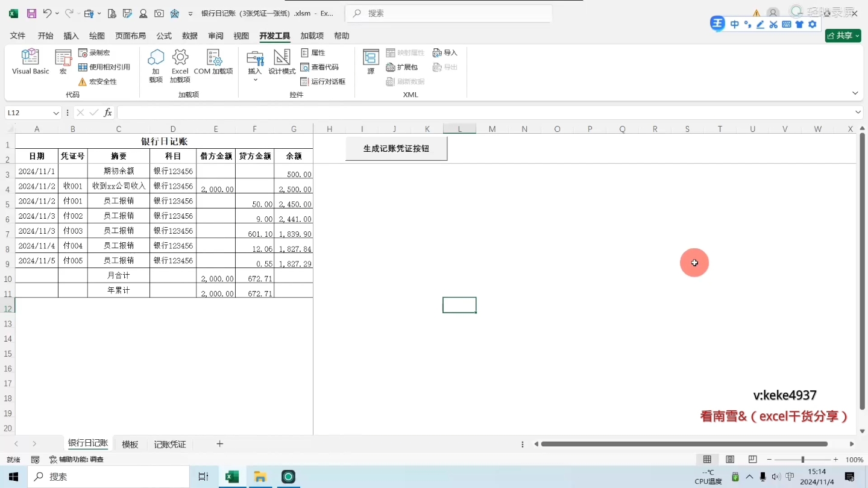Viewport: 868px width, 488px height.
Task: Switch to the 开始 Home tab
Action: click(45, 36)
